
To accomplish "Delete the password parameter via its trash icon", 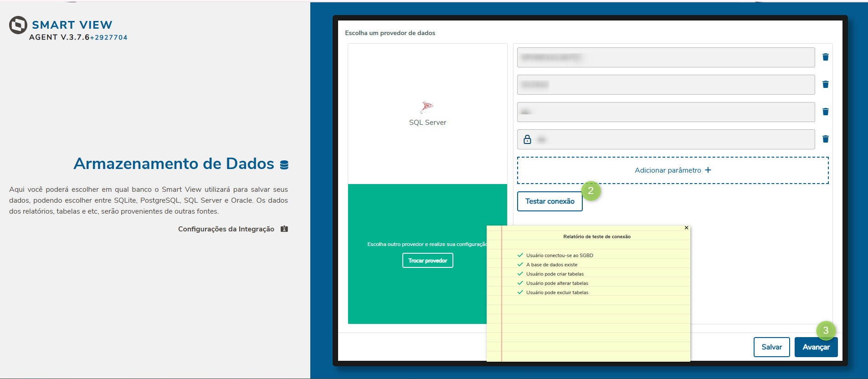I will pos(825,139).
